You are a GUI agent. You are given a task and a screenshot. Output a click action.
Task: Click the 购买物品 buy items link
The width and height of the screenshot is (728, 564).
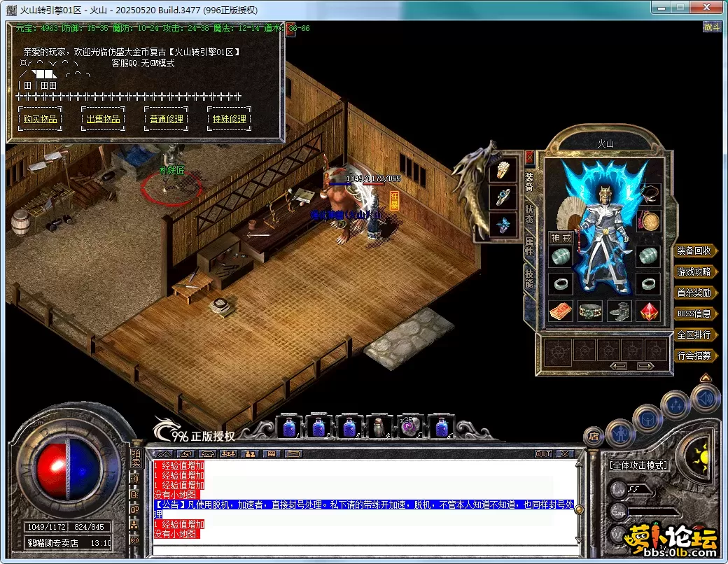[40, 119]
